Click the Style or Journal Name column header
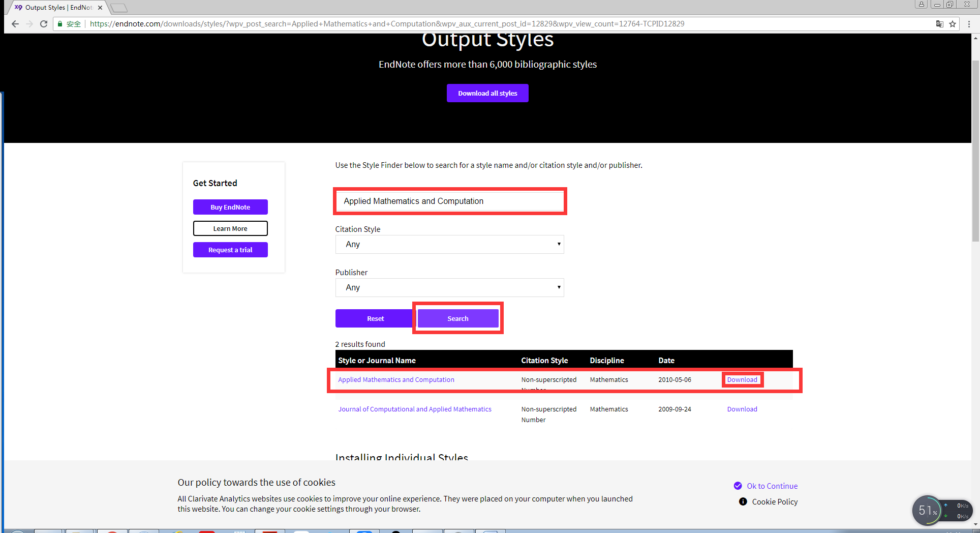Viewport: 980px width, 533px height. pos(377,360)
